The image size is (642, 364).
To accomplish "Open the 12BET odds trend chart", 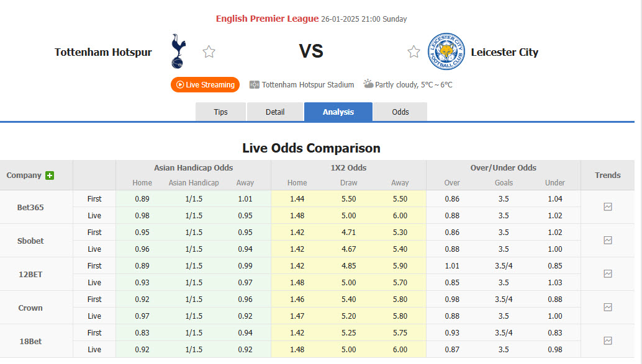I will coord(607,273).
